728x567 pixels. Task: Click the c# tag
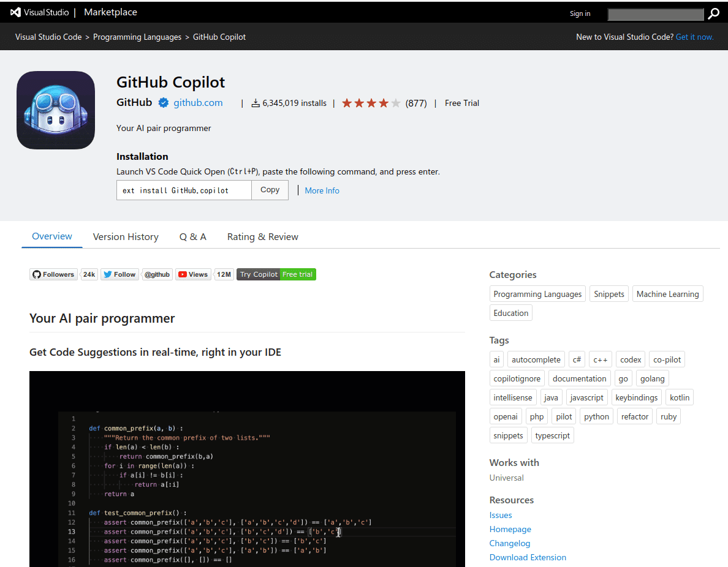click(x=577, y=359)
